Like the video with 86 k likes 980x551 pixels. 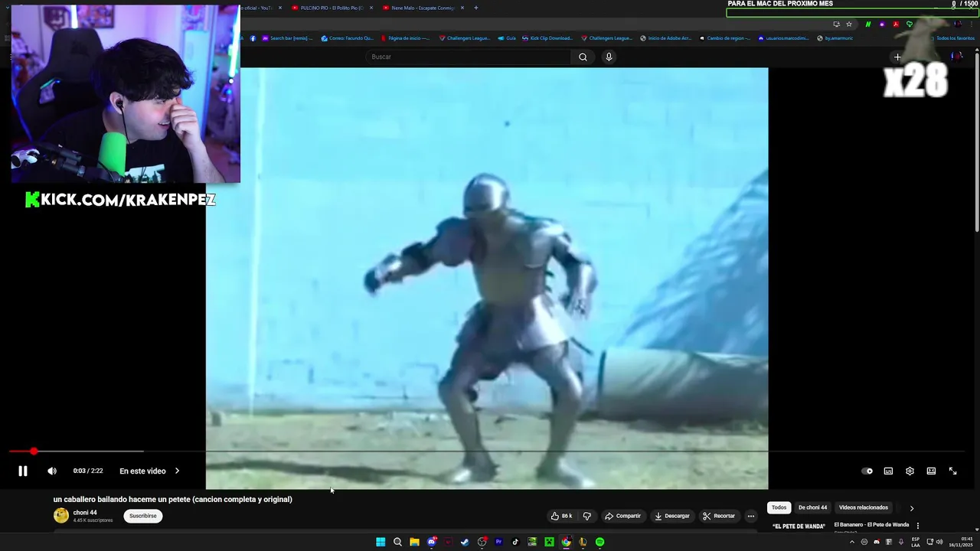562,516
